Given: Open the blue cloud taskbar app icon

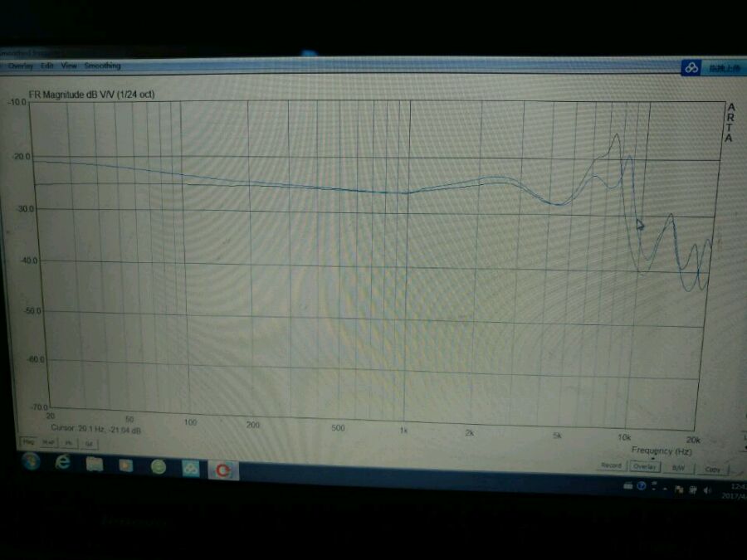Looking at the screenshot, I should click(191, 469).
